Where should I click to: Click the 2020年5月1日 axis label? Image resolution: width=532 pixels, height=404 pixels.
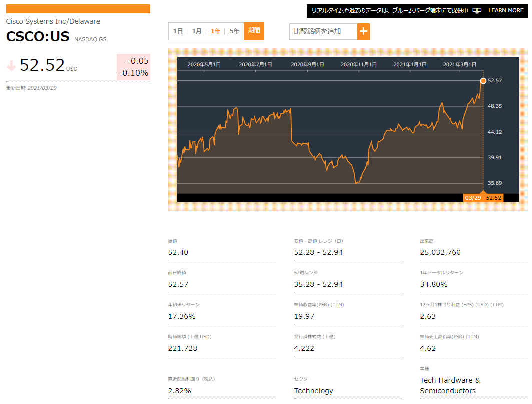[x=204, y=64]
